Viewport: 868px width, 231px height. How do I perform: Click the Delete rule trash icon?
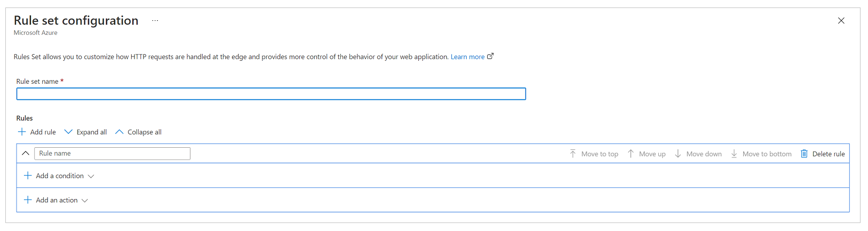coord(804,154)
